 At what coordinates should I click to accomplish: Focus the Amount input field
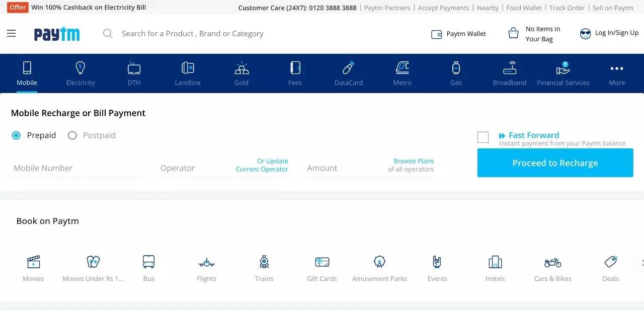[370, 168]
